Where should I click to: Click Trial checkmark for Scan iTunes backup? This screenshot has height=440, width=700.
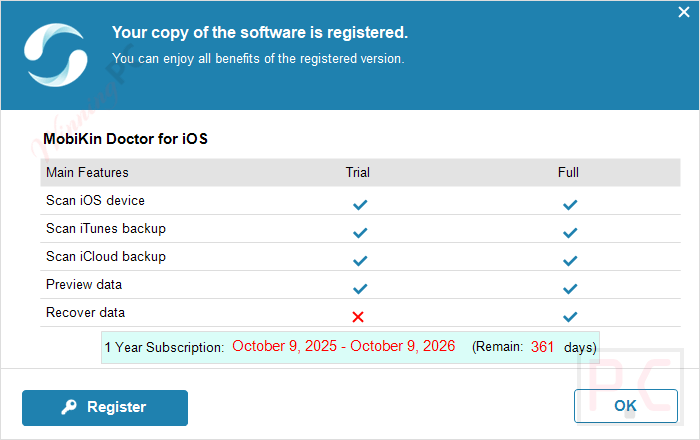point(360,233)
